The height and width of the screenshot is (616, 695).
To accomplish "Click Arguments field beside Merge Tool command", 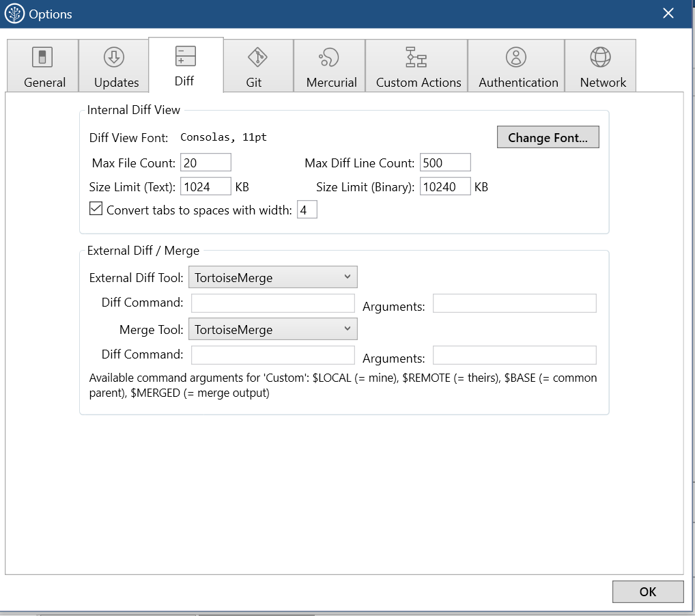I will point(515,355).
